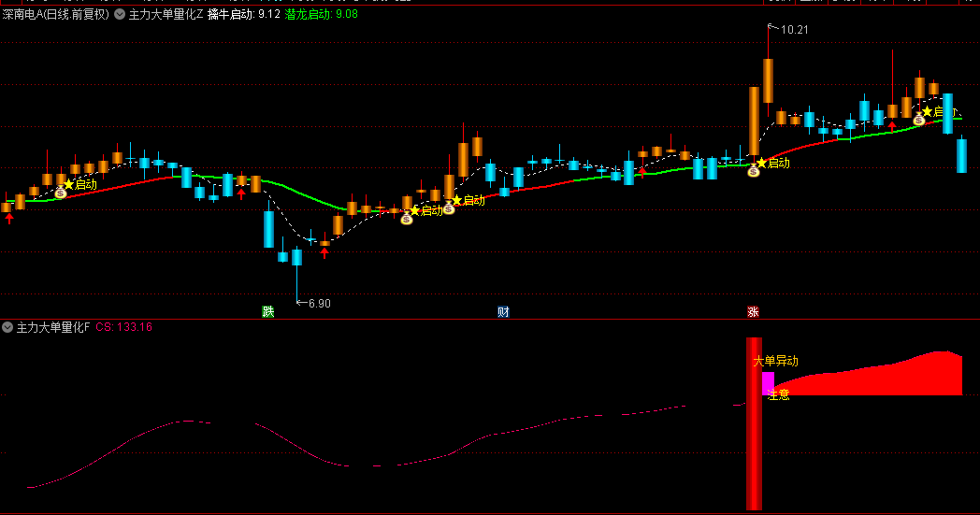Select the 主力大单量化Z indicator name

tap(166, 14)
